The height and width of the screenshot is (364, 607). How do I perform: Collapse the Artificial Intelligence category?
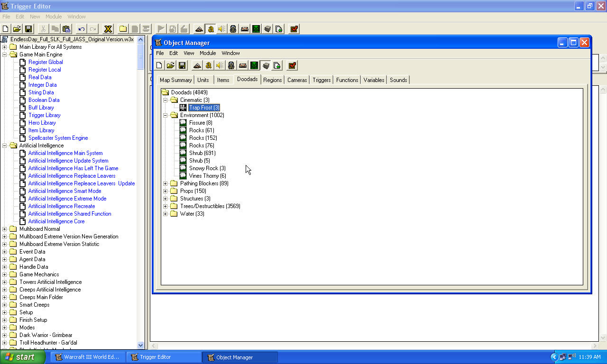[x=5, y=146]
